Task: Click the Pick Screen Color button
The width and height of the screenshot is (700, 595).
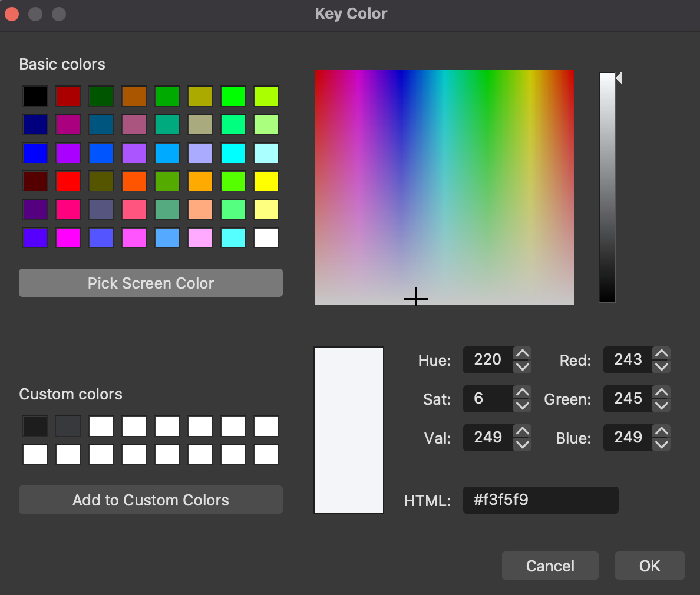Action: (150, 283)
